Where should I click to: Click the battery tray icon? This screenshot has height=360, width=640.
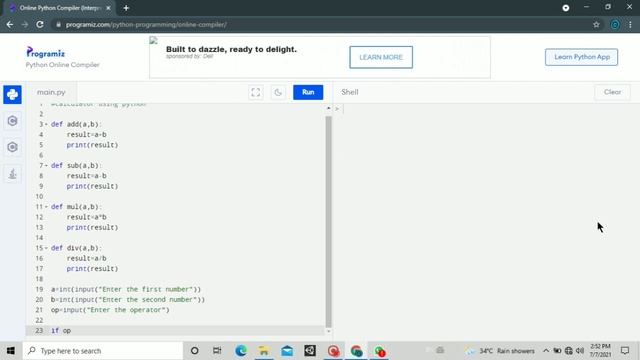point(557,351)
